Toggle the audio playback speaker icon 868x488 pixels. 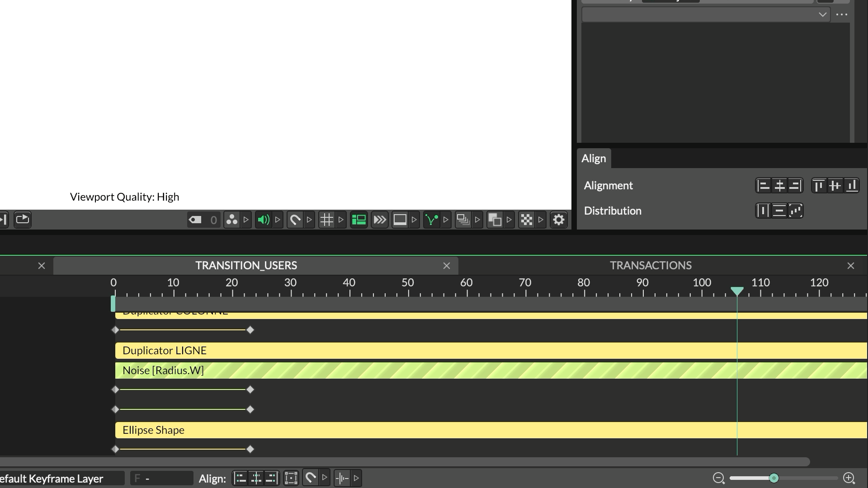pos(263,220)
